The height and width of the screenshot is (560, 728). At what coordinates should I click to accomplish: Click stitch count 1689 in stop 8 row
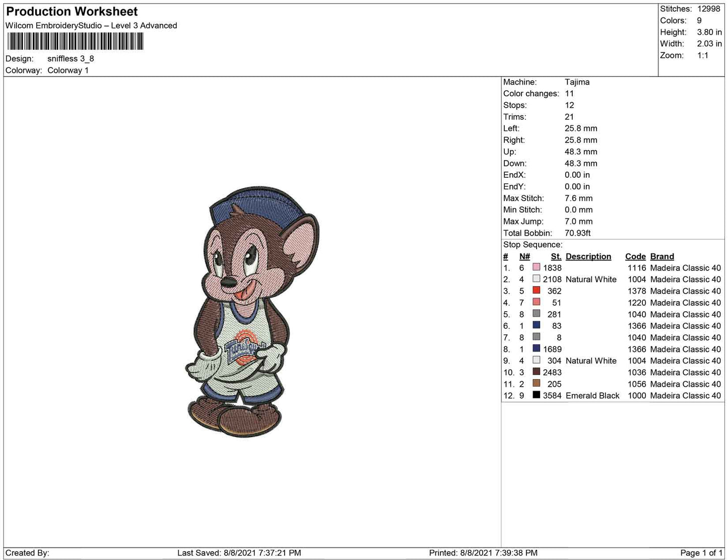(552, 349)
